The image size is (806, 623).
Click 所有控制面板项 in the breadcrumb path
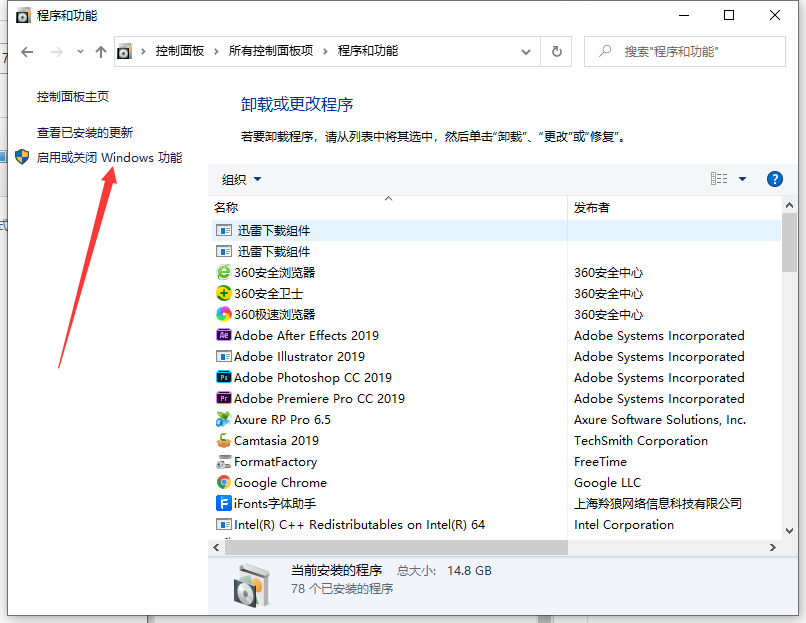pos(271,51)
